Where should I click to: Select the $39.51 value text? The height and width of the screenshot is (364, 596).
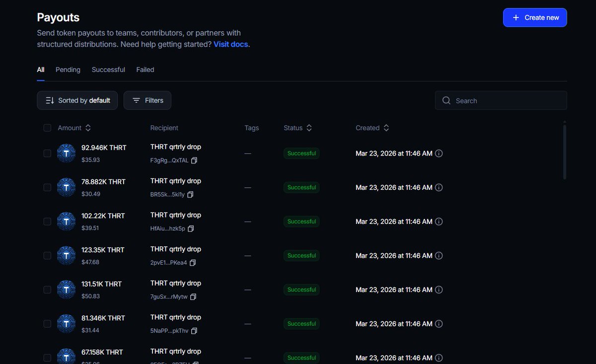point(90,228)
